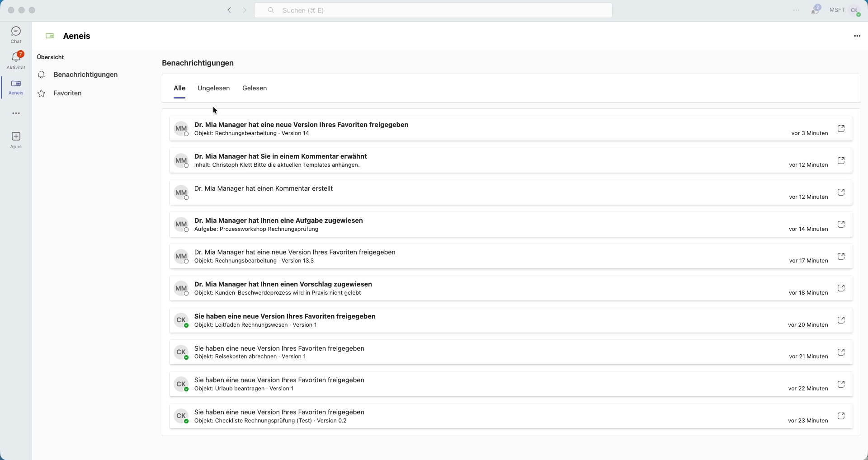The width and height of the screenshot is (868, 460).
Task: Click MM avatar of Version 14 notification
Action: (x=181, y=129)
